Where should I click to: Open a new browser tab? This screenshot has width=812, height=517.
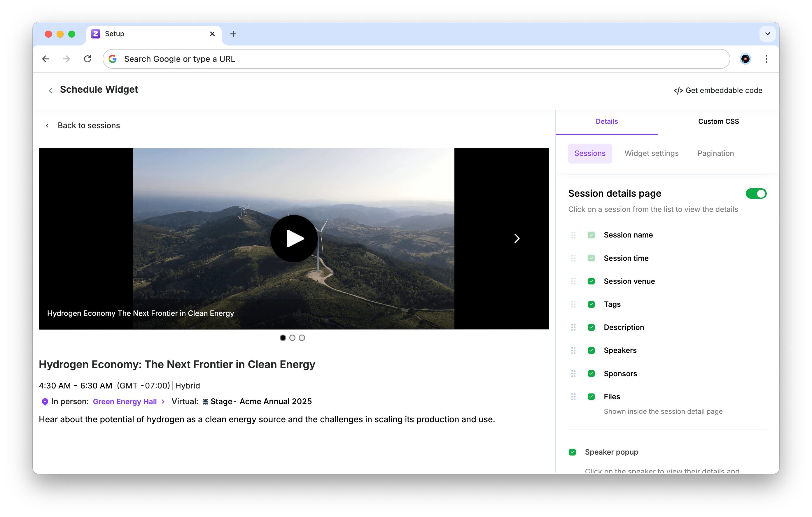pos(233,34)
